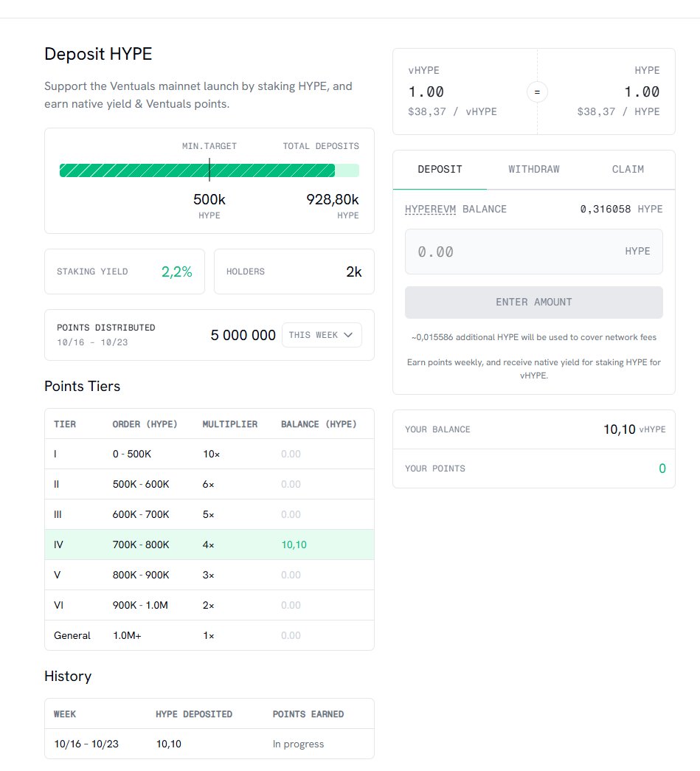Select the tier I row 0 - 500K
The height and width of the screenshot is (771, 700).
[x=209, y=454]
